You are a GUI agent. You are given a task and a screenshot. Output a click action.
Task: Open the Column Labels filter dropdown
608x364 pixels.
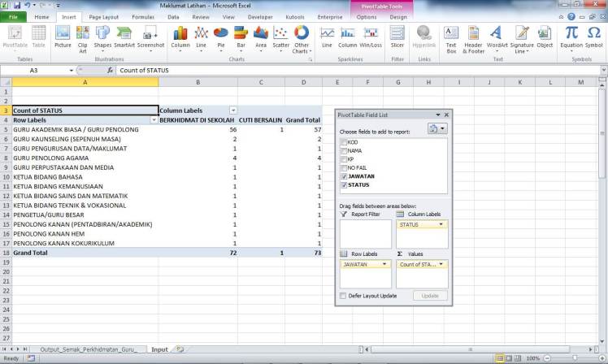[x=233, y=110]
